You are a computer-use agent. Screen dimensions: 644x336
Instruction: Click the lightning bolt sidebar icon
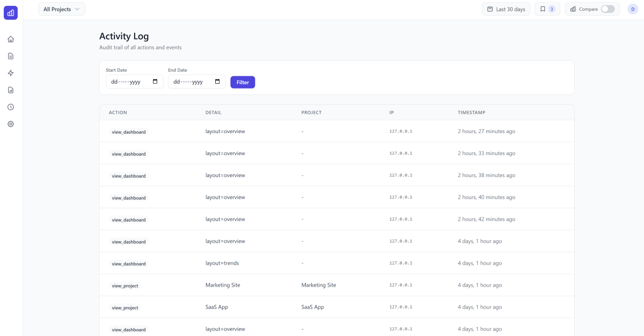pos(11,73)
